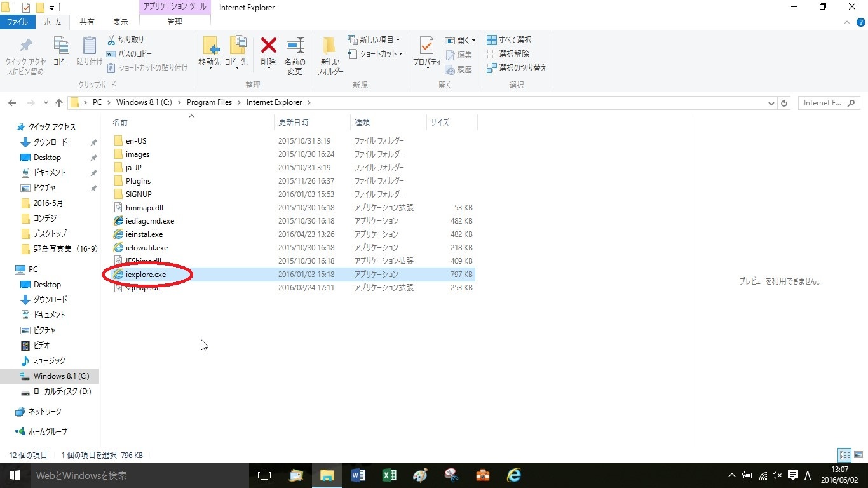
Task: Click Select None (選択解除) in the ribbon
Action: pos(508,53)
